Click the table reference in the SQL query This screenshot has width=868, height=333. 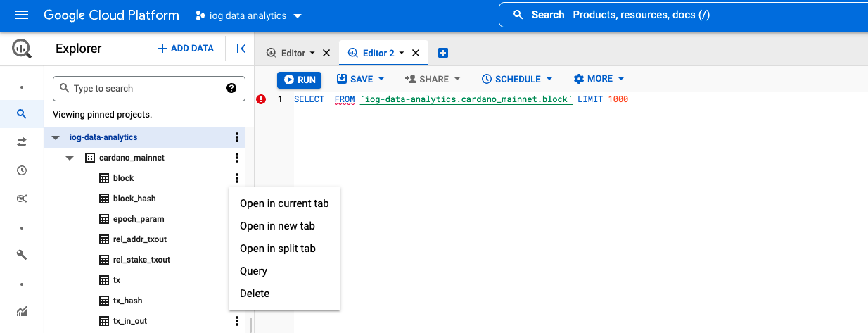tap(466, 99)
